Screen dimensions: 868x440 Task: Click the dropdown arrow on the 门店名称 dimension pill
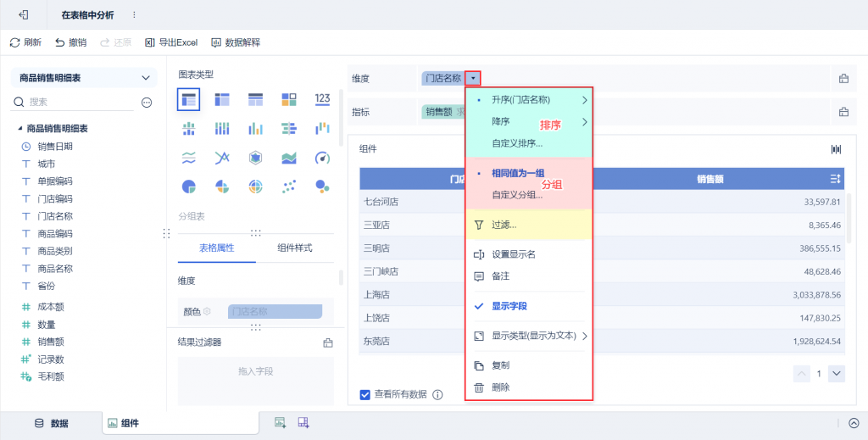pos(473,79)
